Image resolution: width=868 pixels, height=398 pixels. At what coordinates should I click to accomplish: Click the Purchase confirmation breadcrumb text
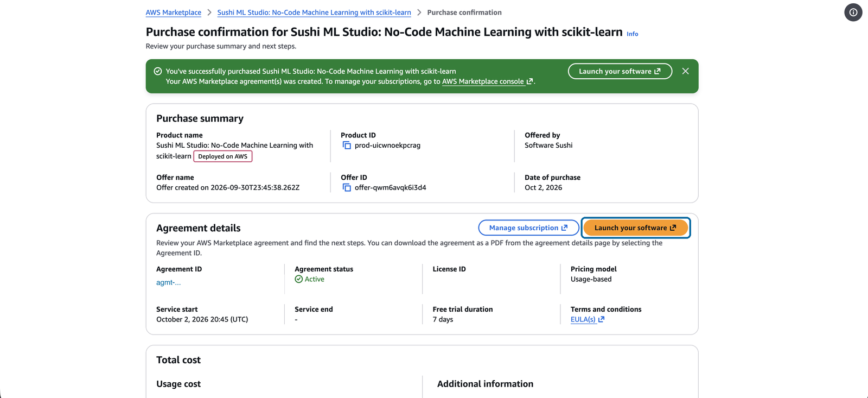tap(464, 12)
